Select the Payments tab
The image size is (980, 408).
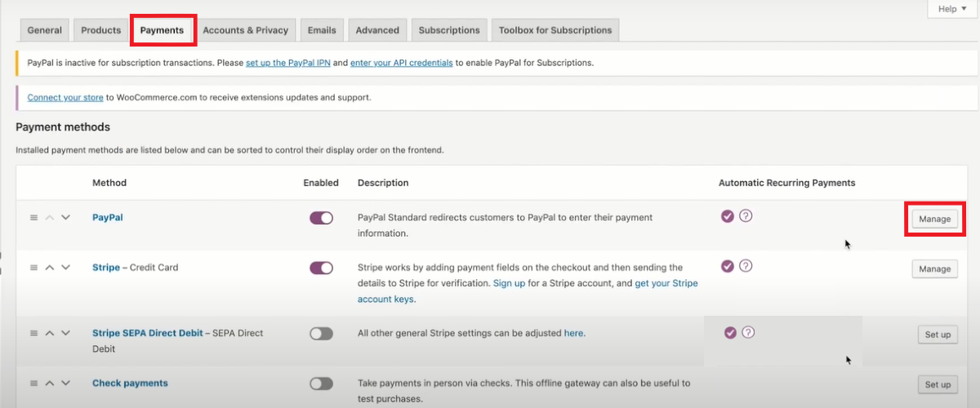tap(162, 30)
